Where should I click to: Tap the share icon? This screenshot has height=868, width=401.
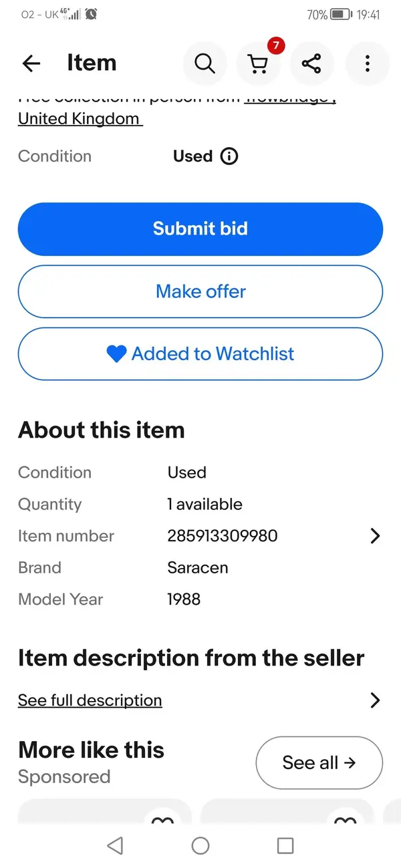311,63
